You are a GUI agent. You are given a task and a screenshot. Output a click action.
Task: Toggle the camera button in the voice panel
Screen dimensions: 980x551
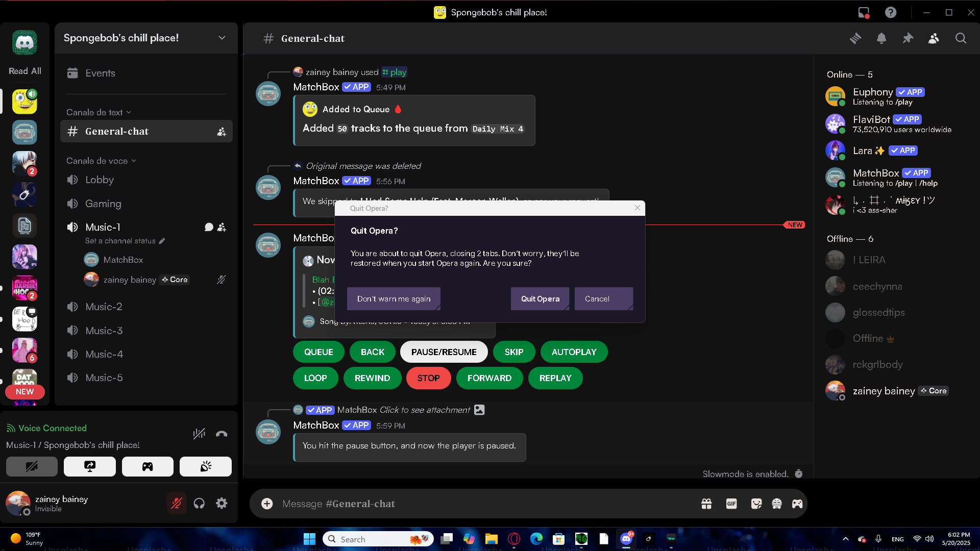[x=32, y=466]
